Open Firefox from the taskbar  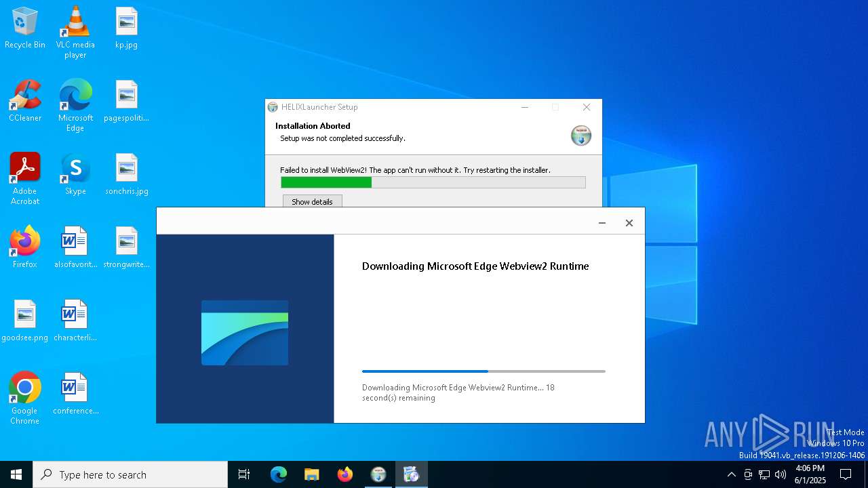click(345, 474)
